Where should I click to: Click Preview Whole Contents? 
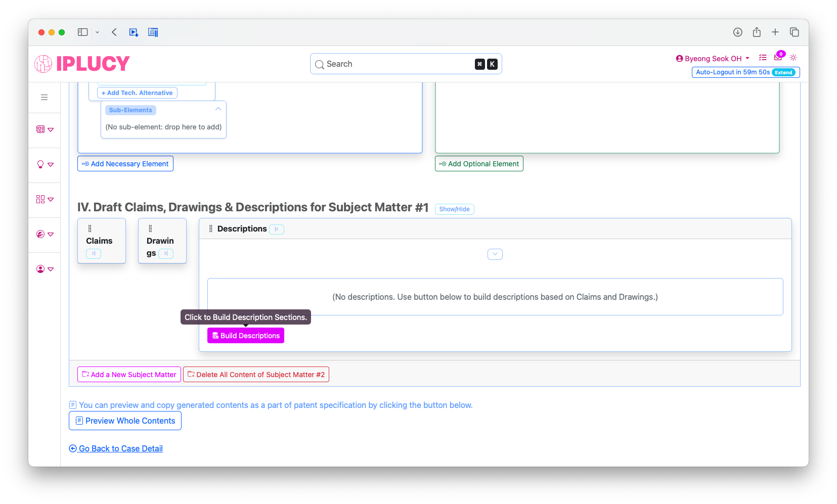pos(125,421)
